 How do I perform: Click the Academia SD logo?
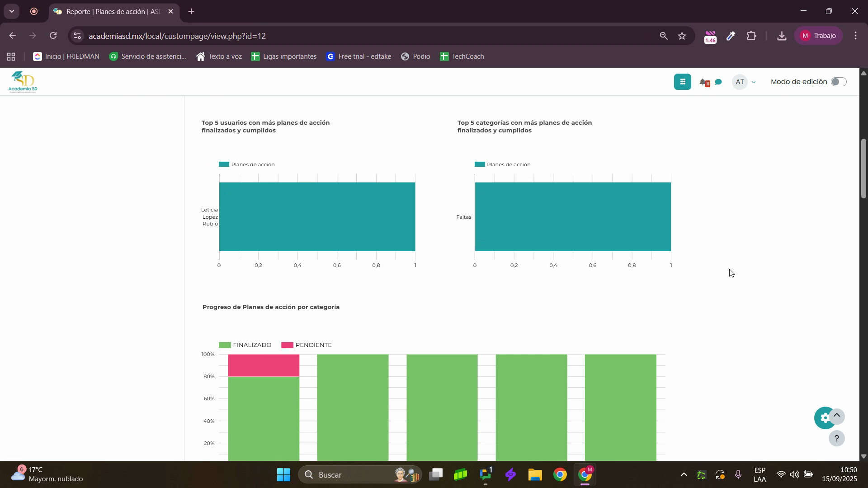click(23, 82)
